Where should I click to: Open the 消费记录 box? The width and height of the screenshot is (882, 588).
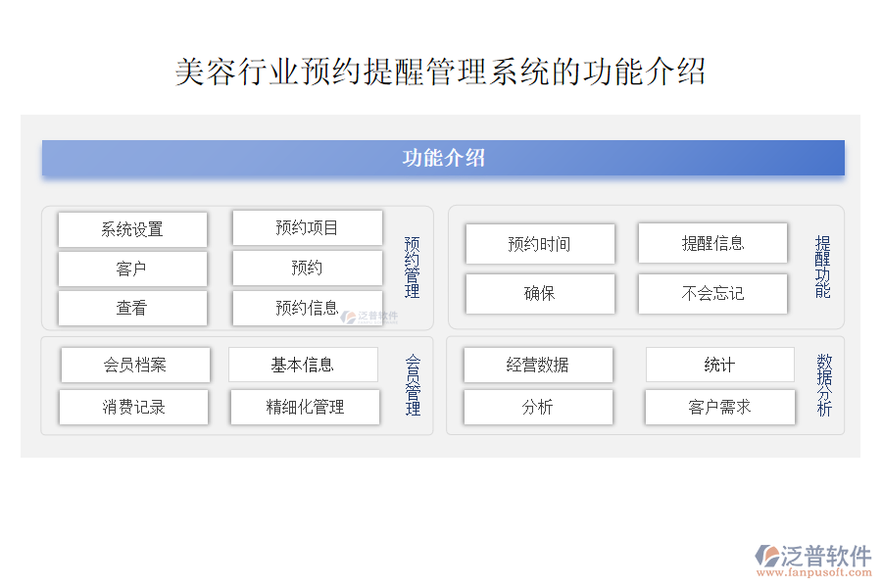coord(134,407)
